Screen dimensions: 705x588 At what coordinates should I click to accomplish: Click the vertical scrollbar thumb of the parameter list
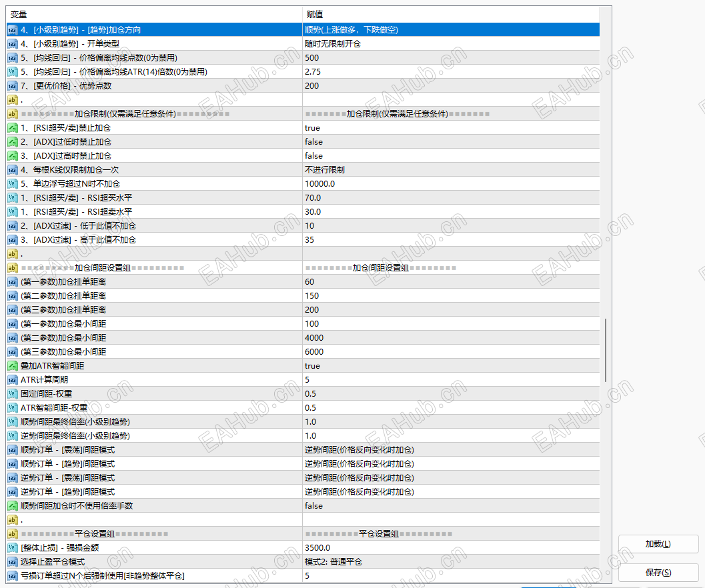point(606,350)
